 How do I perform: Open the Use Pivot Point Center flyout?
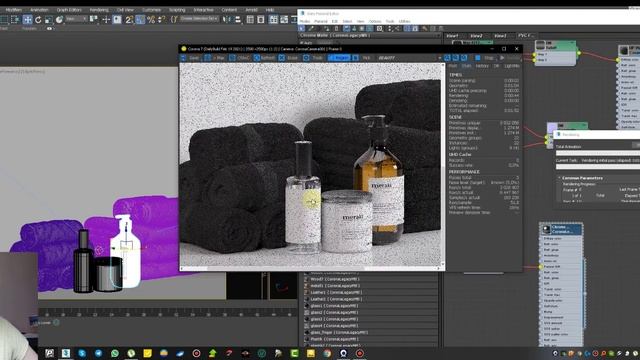94,19
